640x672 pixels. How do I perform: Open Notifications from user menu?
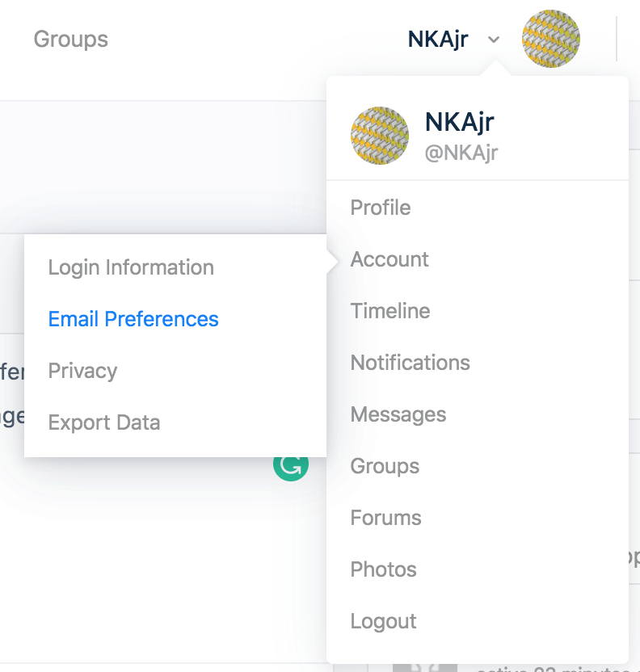tap(411, 363)
